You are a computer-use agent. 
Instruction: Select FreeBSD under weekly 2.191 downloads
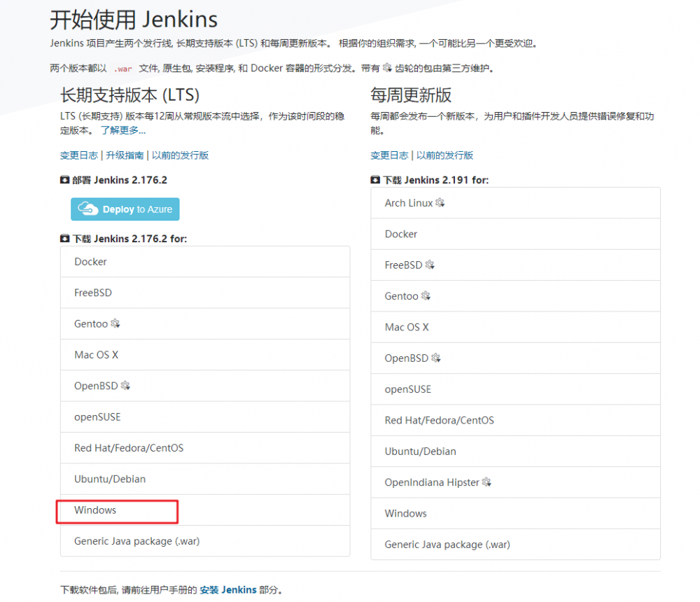[515, 265]
